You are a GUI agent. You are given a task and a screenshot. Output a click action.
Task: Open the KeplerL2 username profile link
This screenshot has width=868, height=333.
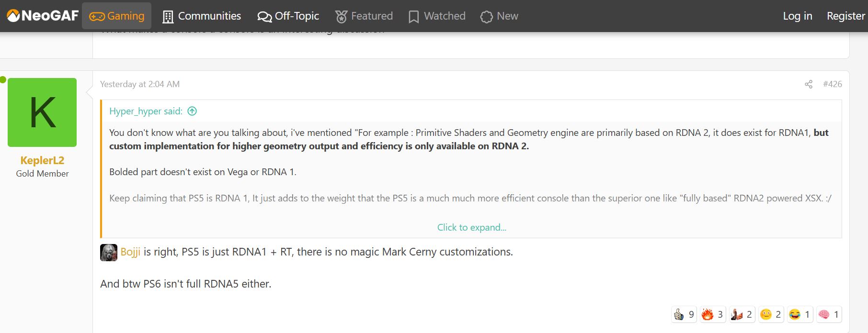click(42, 160)
